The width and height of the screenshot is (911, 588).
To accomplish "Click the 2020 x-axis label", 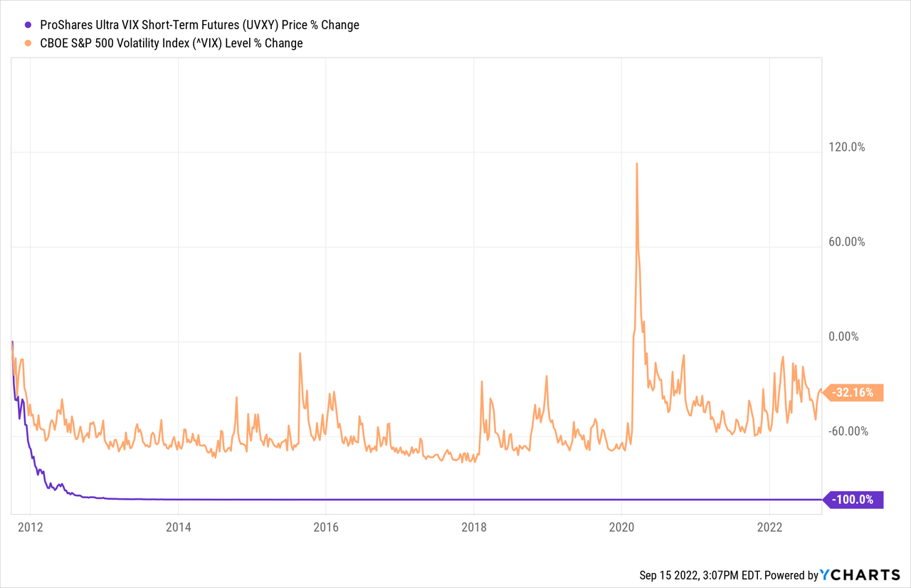I will [621, 528].
